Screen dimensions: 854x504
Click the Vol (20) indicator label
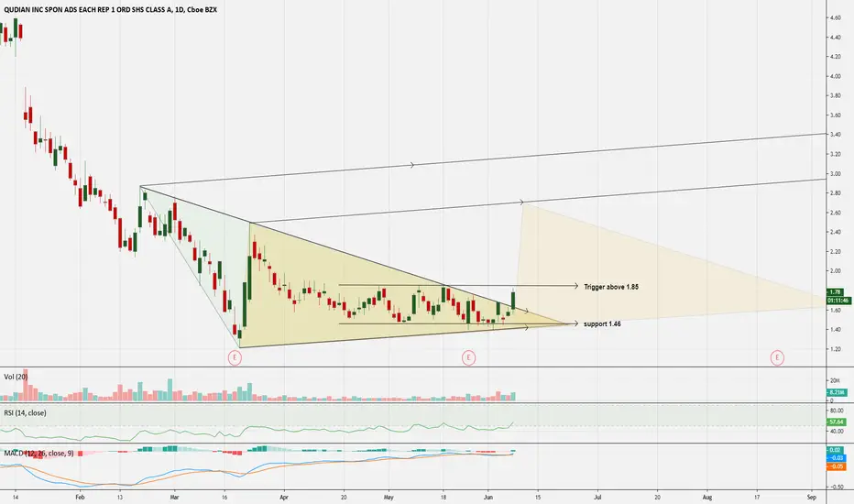tap(16, 377)
